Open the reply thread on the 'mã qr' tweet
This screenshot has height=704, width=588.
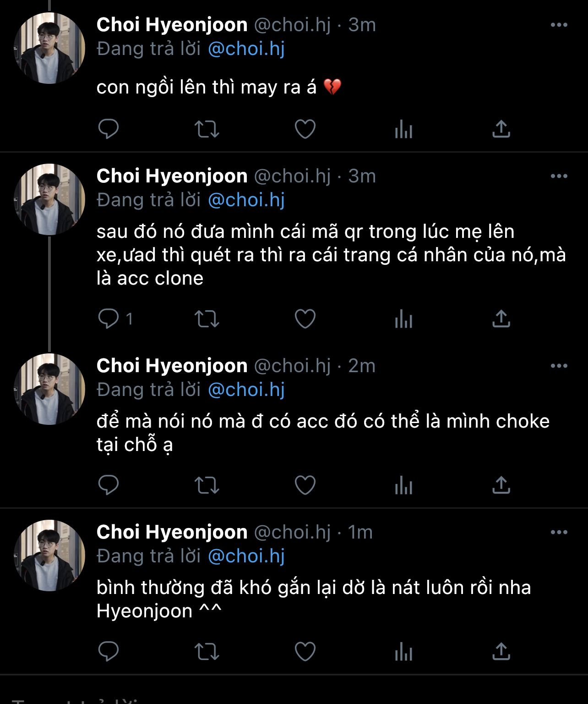[109, 319]
